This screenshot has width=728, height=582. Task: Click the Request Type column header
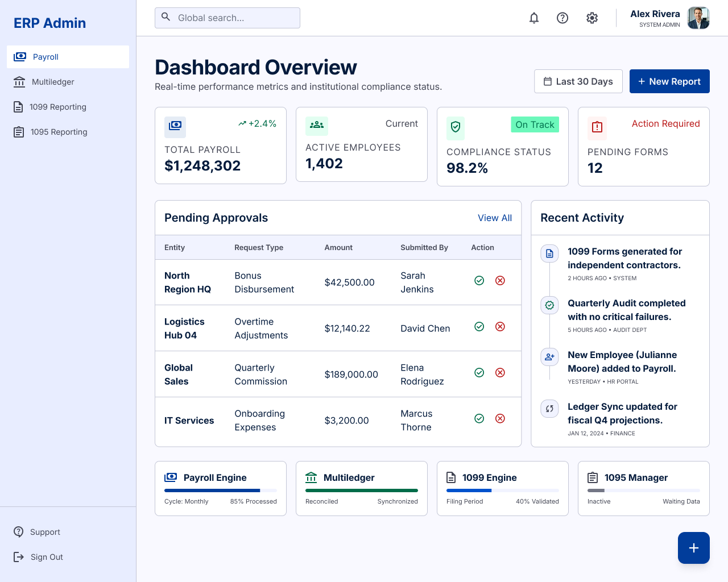(x=259, y=248)
